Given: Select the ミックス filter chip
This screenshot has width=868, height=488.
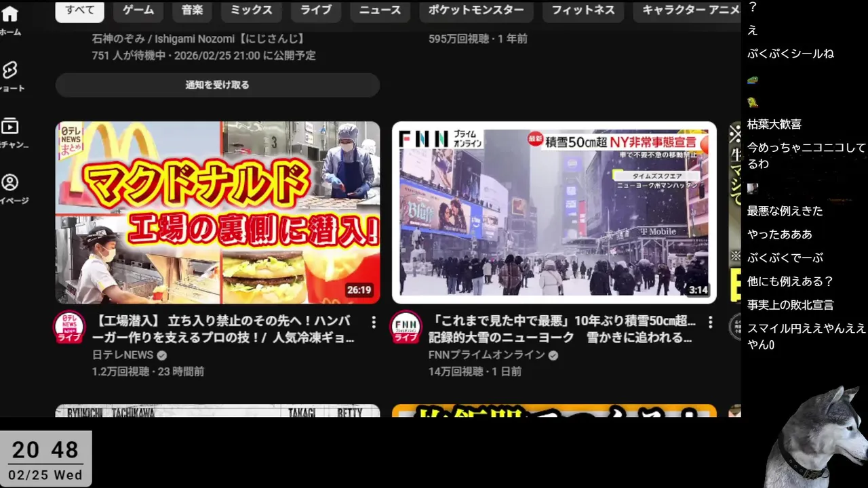Looking at the screenshot, I should [x=251, y=10].
